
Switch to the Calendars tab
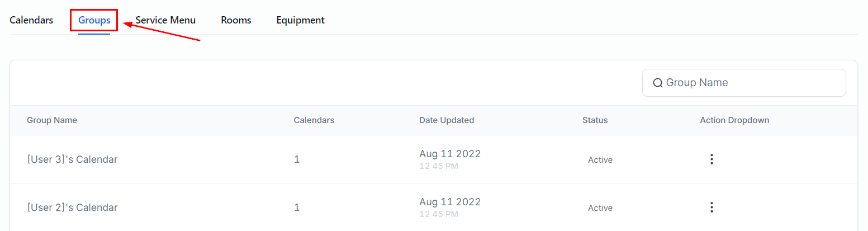(x=31, y=20)
